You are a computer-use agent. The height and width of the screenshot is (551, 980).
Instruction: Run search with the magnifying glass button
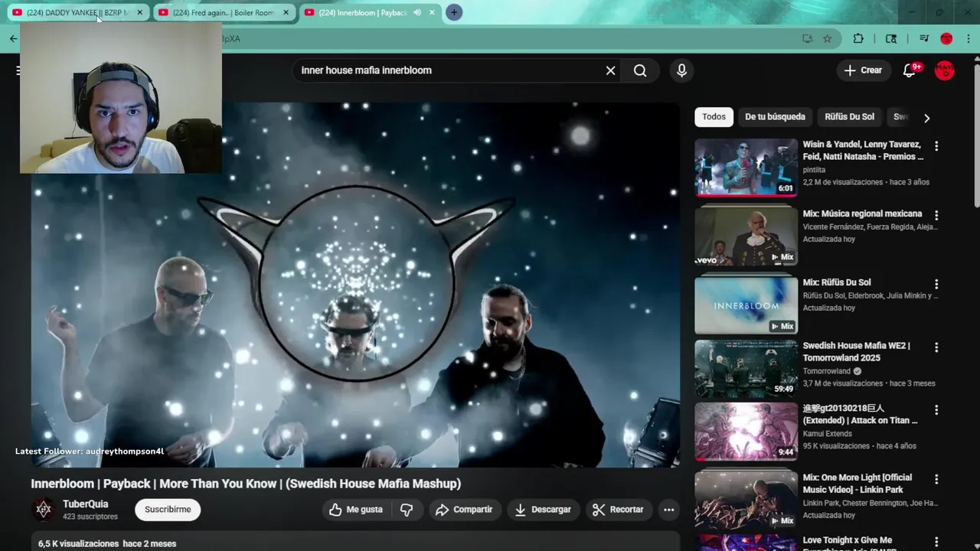coord(640,70)
